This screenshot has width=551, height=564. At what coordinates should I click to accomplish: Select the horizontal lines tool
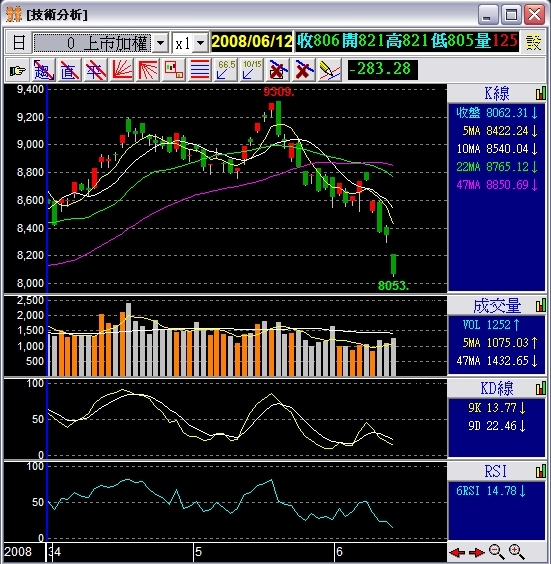pos(200,70)
